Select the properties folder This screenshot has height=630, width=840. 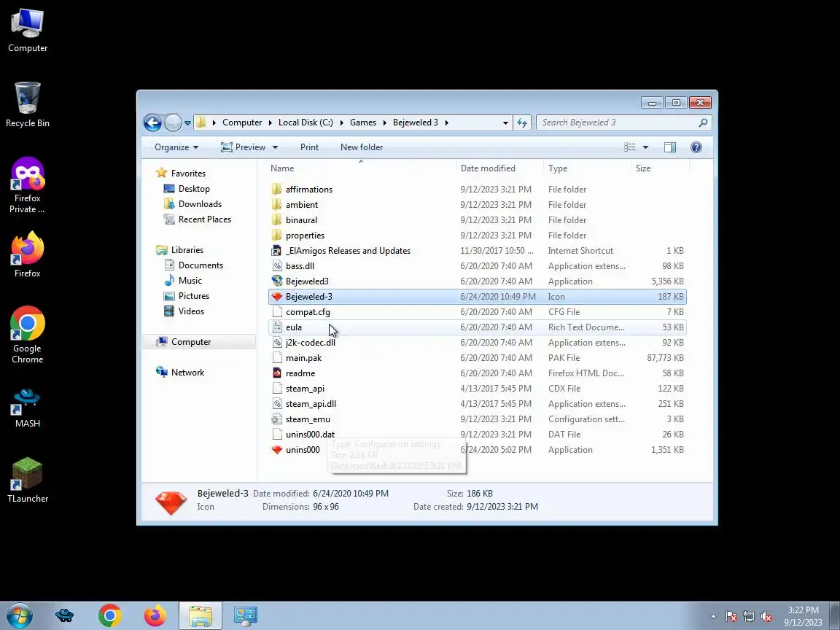pos(478,236)
